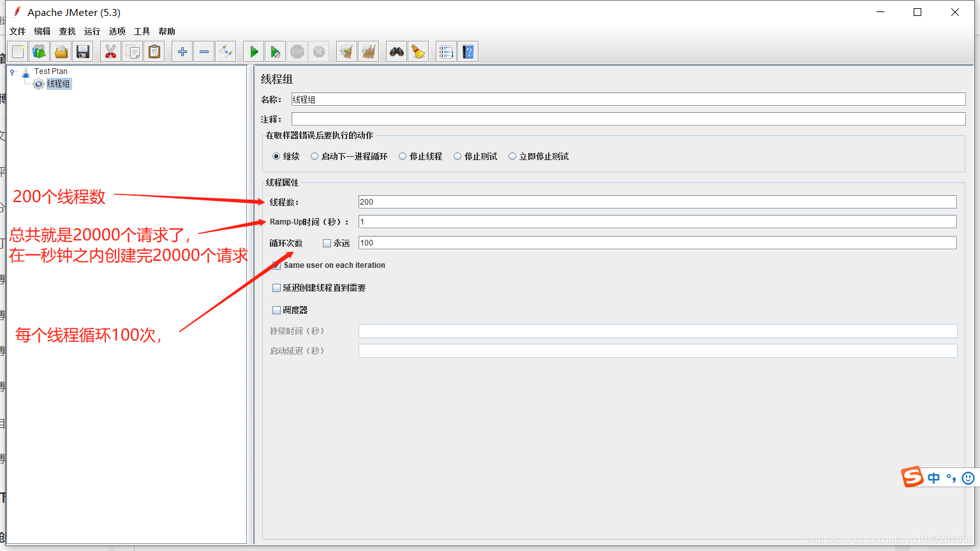The image size is (980, 551).
Task: Open the 运行 menu
Action: point(92,31)
